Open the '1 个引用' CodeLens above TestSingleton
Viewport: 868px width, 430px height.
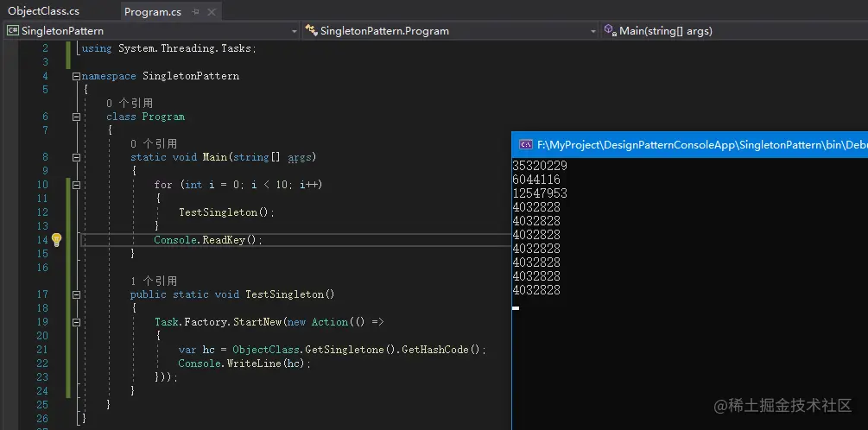(154, 281)
